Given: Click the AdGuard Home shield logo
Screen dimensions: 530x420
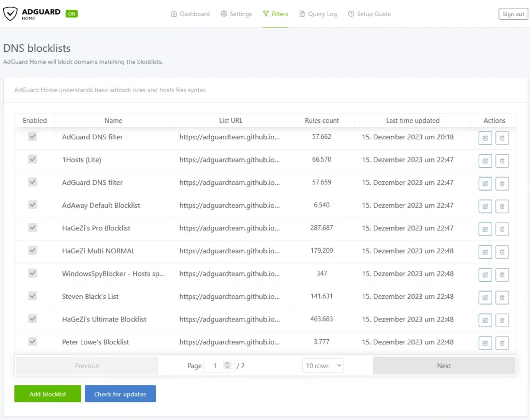Looking at the screenshot, I should point(10,14).
